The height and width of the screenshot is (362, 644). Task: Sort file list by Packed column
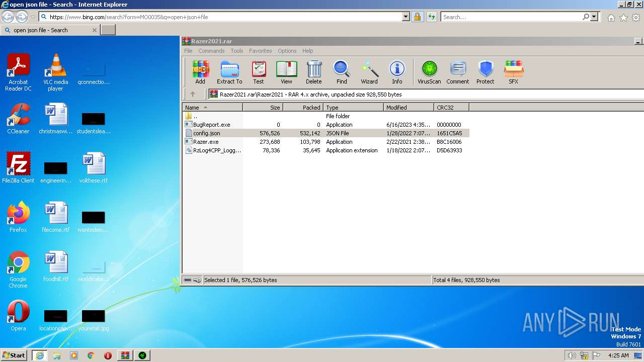303,107
